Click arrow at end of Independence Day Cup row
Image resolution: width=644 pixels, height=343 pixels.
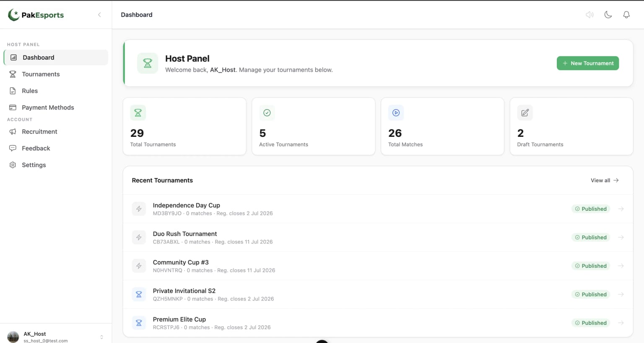click(621, 209)
